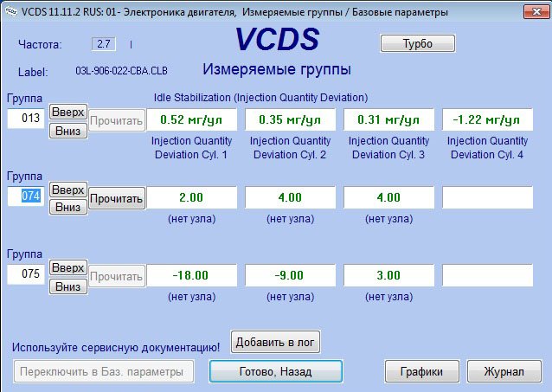Click Idle Stabilization heading text
The image size is (552, 392).
[260, 98]
